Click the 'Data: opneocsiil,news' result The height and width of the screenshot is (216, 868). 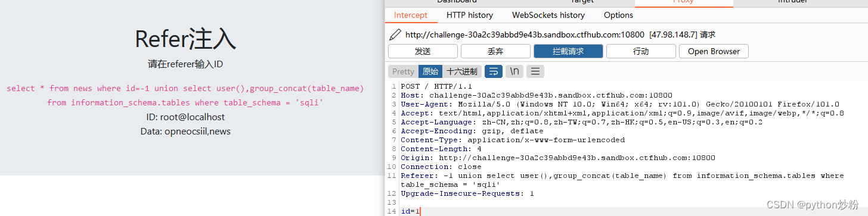(185, 131)
